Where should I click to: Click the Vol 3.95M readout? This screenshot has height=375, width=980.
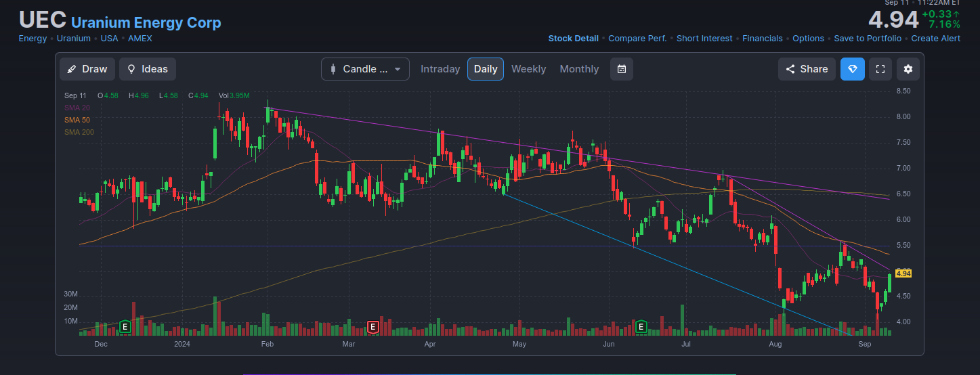coord(234,95)
